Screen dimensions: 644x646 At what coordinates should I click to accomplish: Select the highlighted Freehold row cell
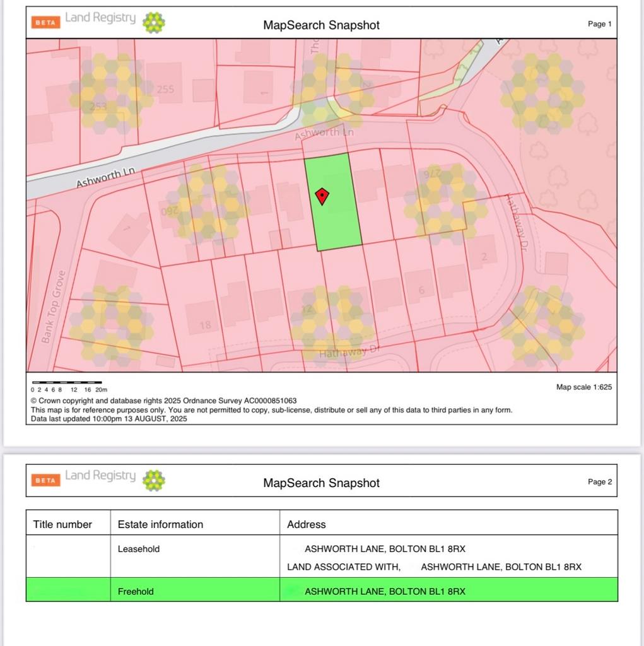click(x=136, y=591)
